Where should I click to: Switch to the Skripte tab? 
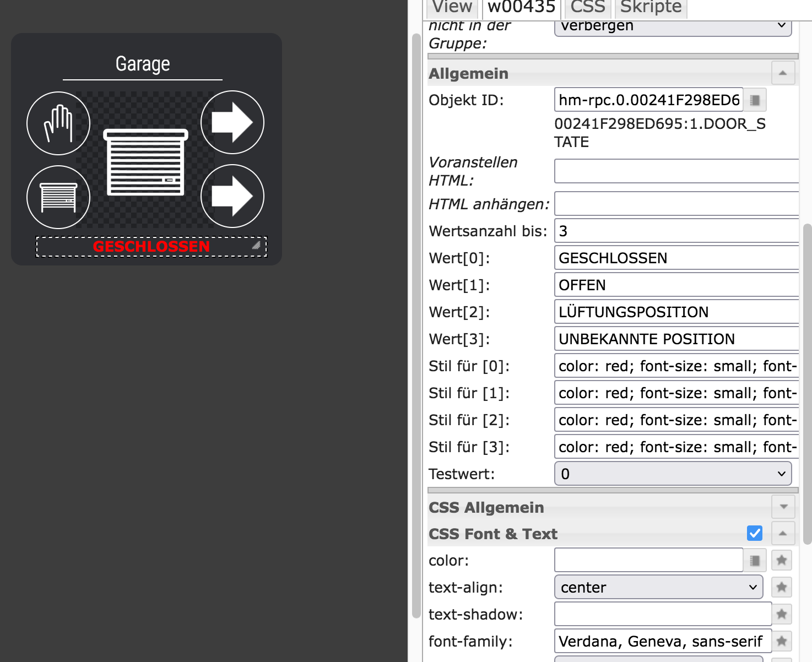coord(651,8)
